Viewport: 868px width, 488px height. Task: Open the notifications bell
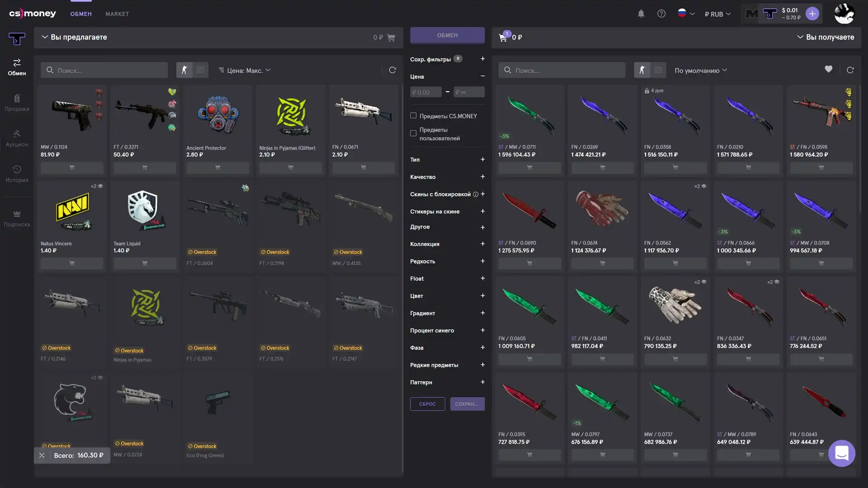tap(641, 14)
